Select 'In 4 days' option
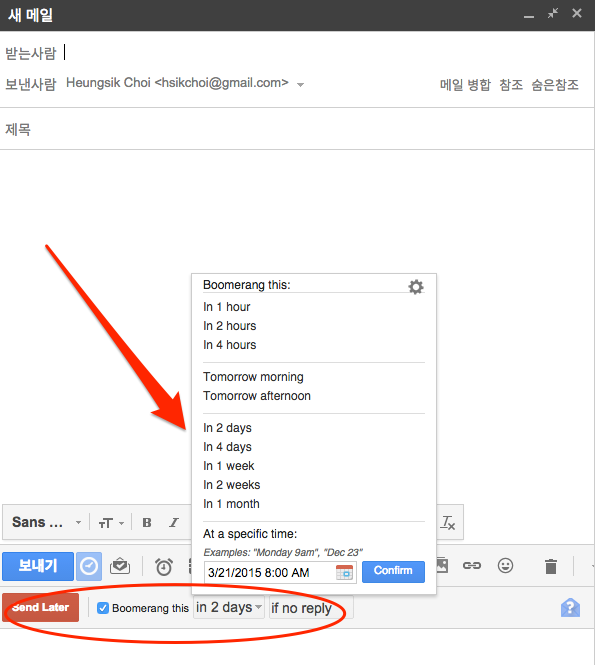 pos(227,447)
